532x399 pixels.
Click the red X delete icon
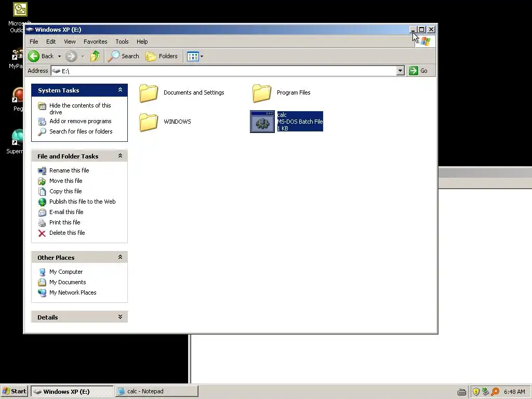point(42,233)
